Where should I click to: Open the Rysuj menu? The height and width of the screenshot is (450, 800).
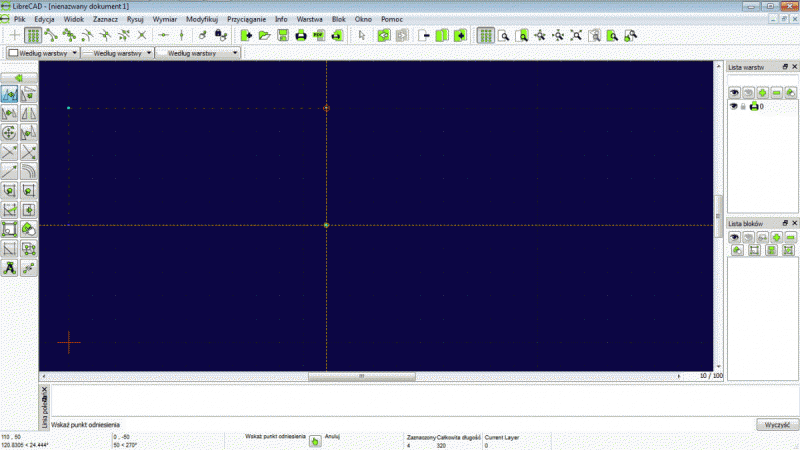coord(136,19)
